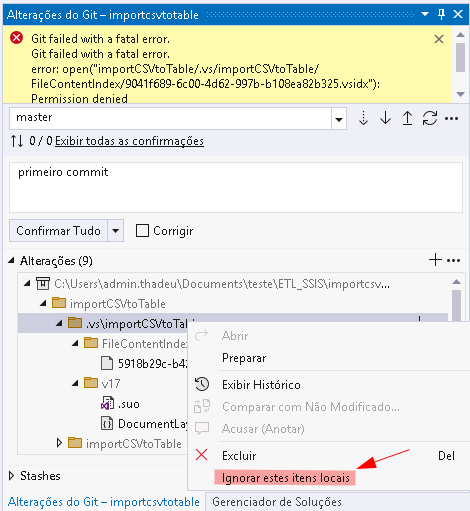Click error message scrollbar down arrow

(461, 94)
